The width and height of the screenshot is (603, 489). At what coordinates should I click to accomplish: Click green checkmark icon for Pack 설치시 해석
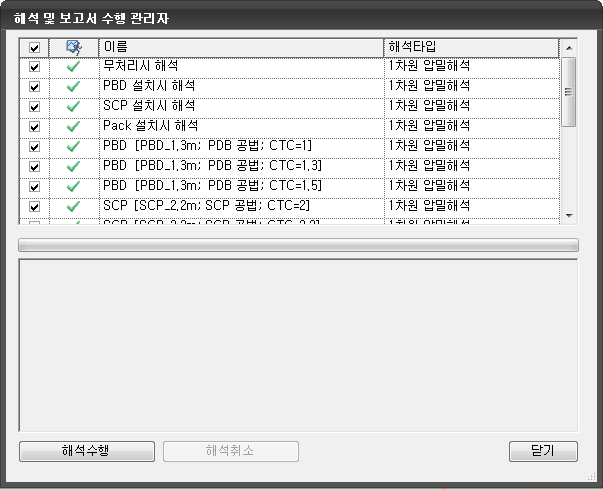coord(73,127)
